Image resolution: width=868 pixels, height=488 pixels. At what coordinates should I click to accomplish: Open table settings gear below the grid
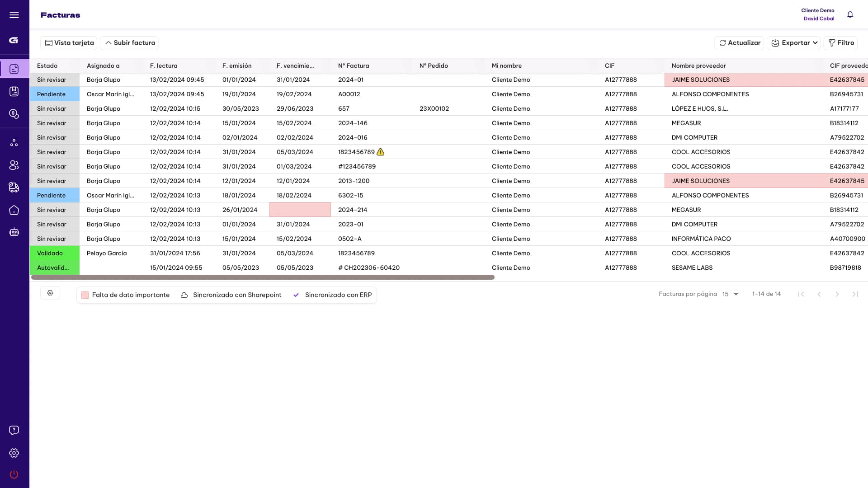click(x=50, y=293)
